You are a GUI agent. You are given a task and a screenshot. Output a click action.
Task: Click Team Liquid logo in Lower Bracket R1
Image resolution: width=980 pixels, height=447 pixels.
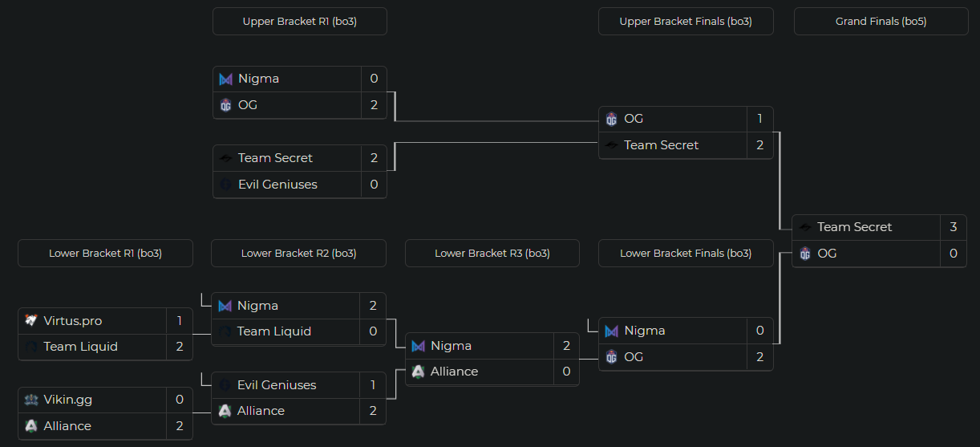tap(31, 347)
